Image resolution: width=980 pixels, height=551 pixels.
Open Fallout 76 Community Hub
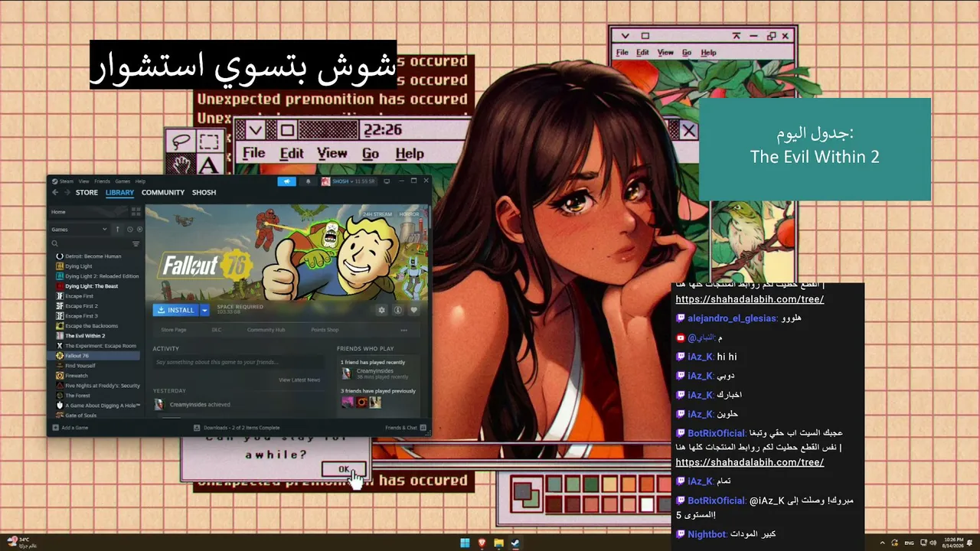click(x=266, y=330)
